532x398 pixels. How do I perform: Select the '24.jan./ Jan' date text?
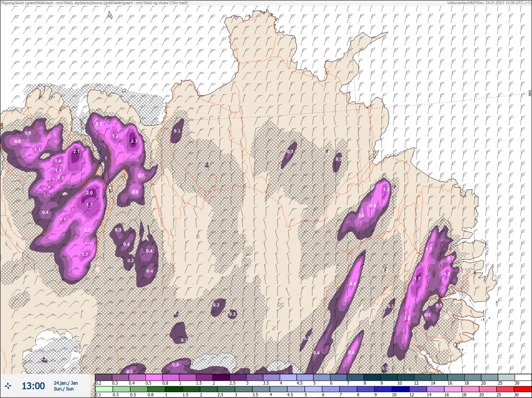[x=66, y=383]
